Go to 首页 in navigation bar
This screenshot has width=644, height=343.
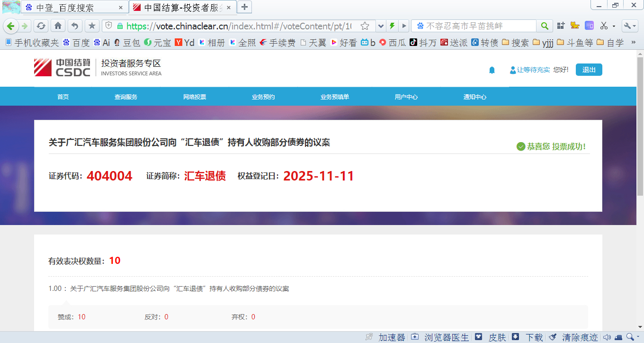pyautogui.click(x=63, y=97)
